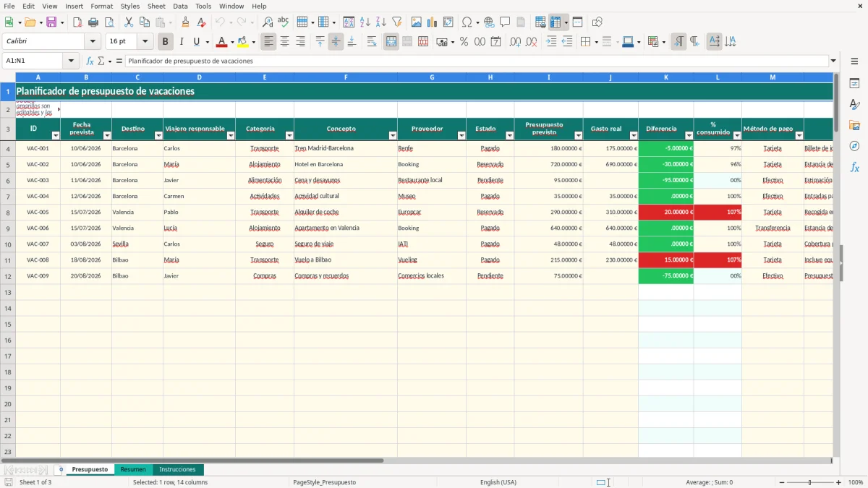The height and width of the screenshot is (488, 868).
Task: Click the Format as Date icon
Action: (496, 42)
